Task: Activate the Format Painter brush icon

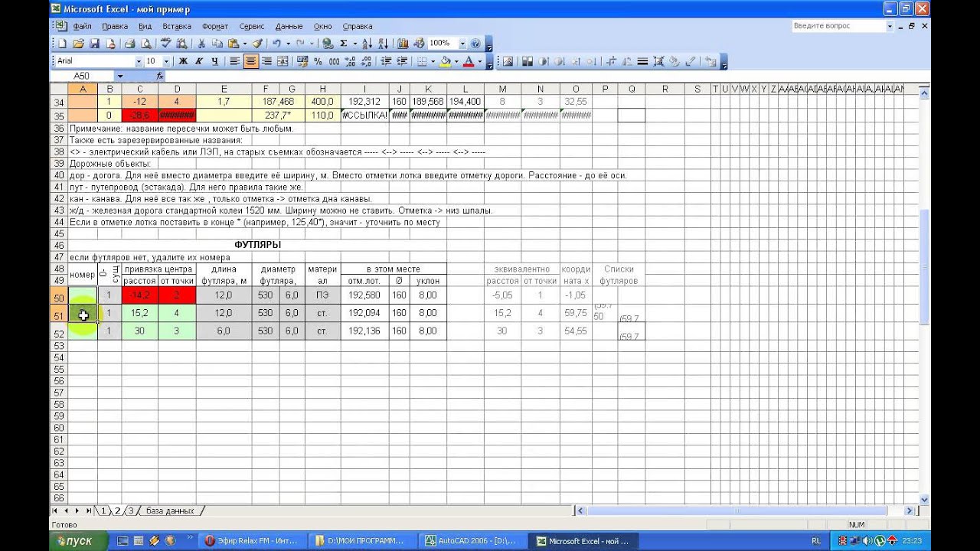Action: (x=257, y=44)
